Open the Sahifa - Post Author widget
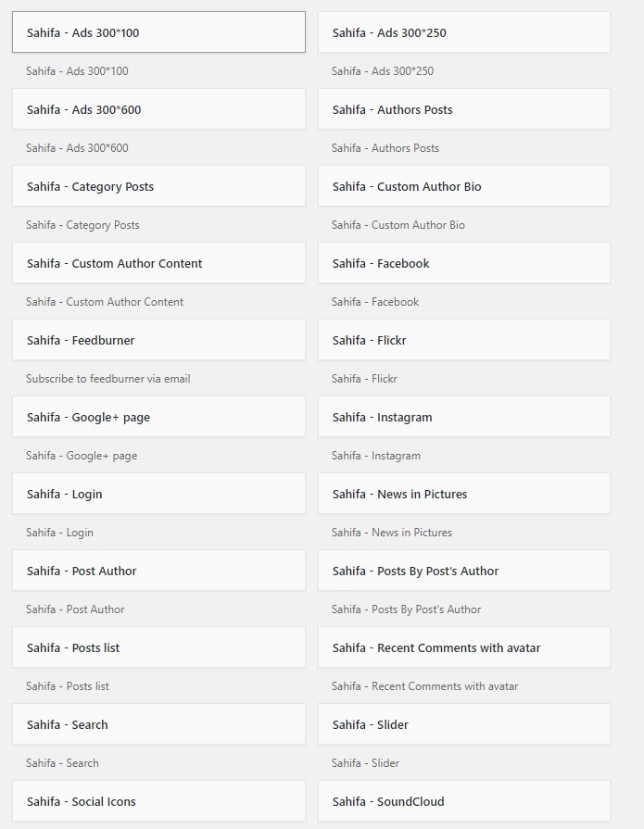 point(158,570)
